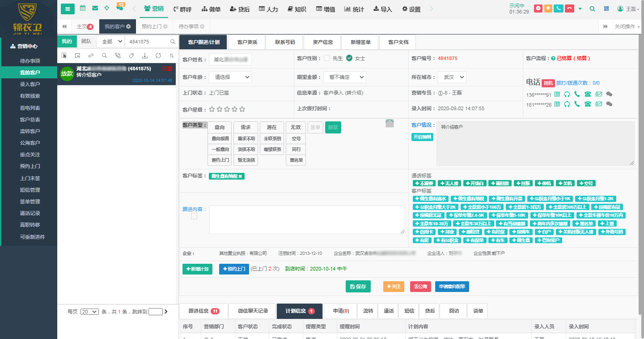This screenshot has height=339, width=644.
Task: Select 继续联系 customer type option
Action: pos(272,150)
